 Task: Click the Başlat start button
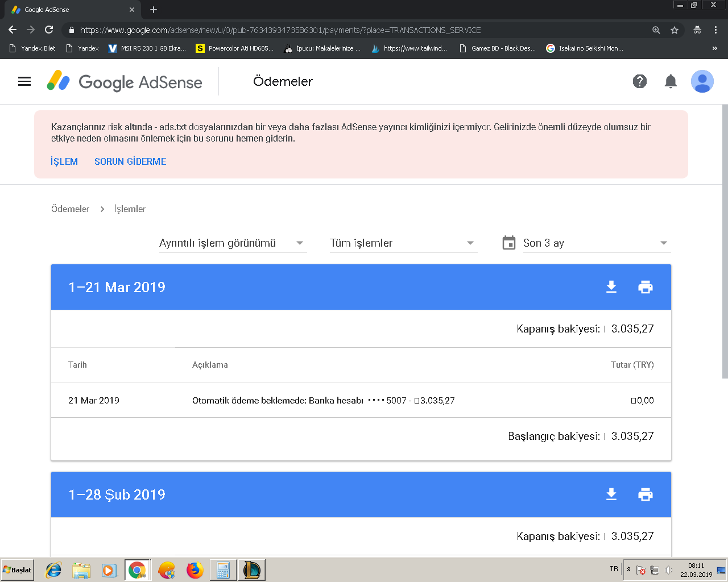[17, 570]
